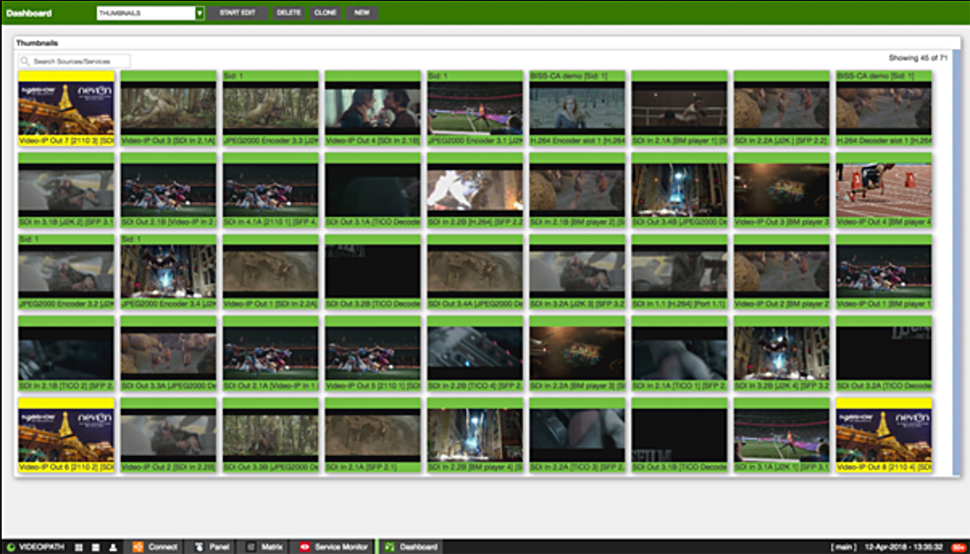Click the window layout icon beside grid icon
The image size is (970, 554).
pyautogui.click(x=96, y=547)
